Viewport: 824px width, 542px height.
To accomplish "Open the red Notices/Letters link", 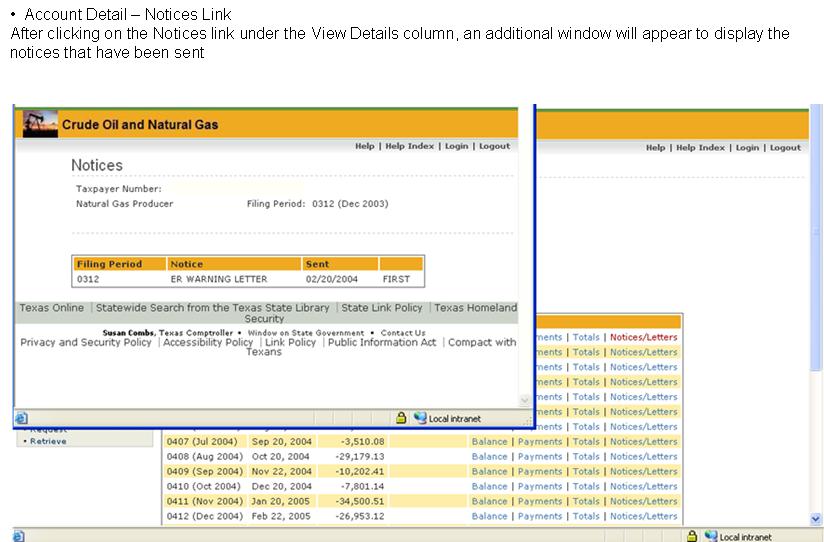I will point(643,337).
